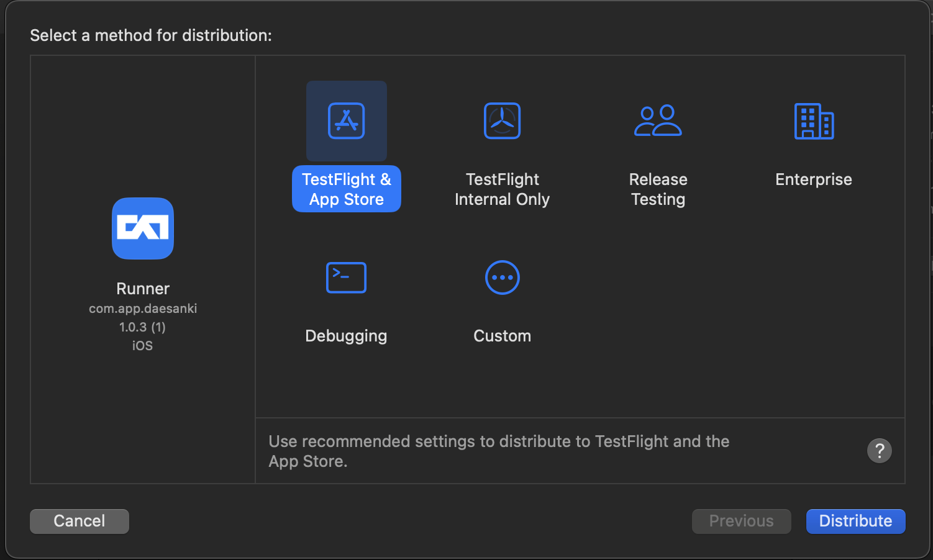Select the Enterprise building icon
933x560 pixels.
click(x=814, y=121)
